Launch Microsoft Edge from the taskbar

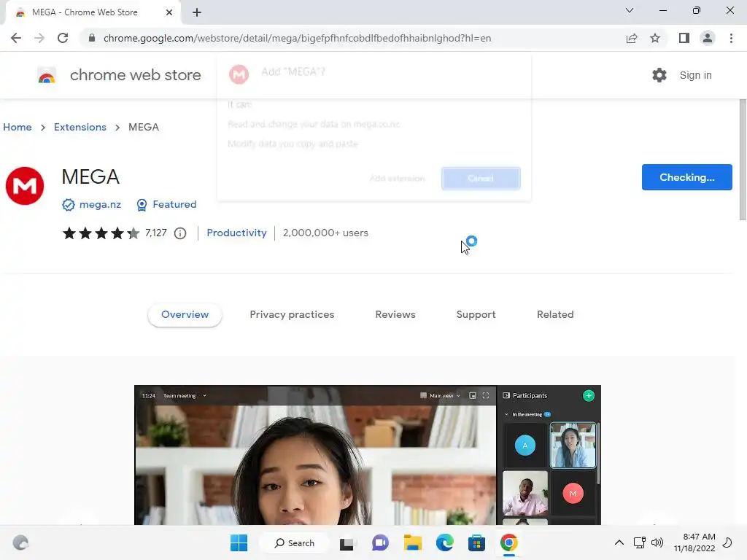click(x=444, y=542)
